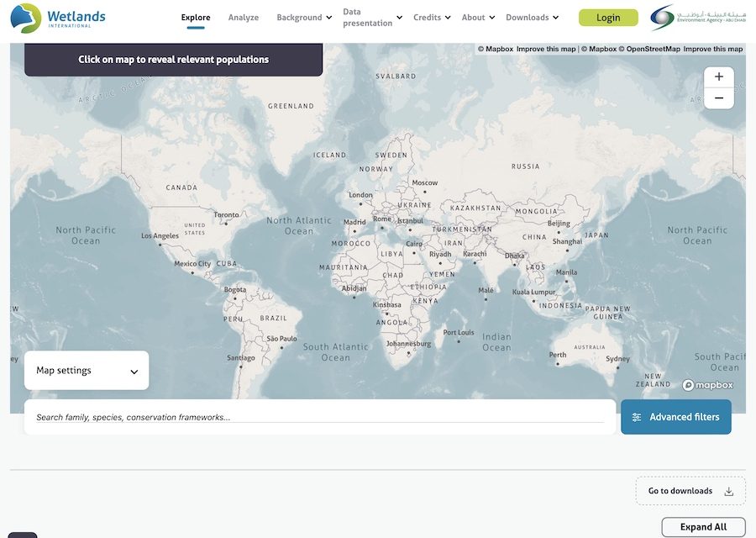Switch to the Analyze tab
The height and width of the screenshot is (538, 756).
(x=244, y=17)
